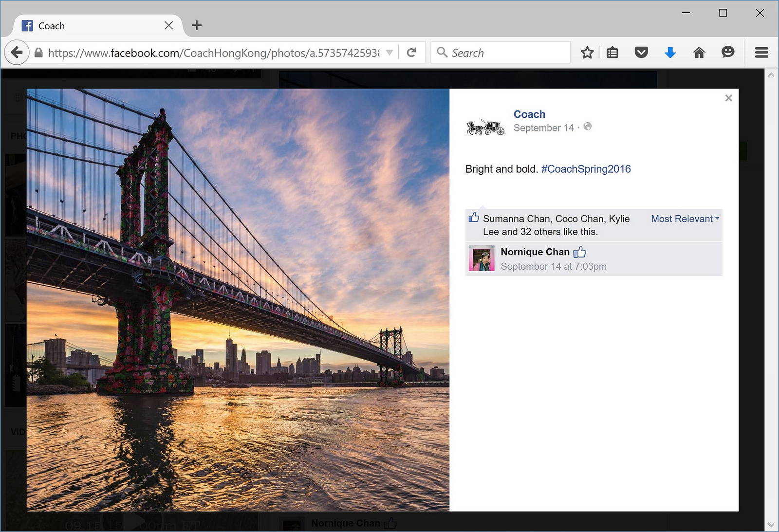This screenshot has height=532, width=779.
Task: Open the Coach page name link
Action: pyautogui.click(x=529, y=114)
